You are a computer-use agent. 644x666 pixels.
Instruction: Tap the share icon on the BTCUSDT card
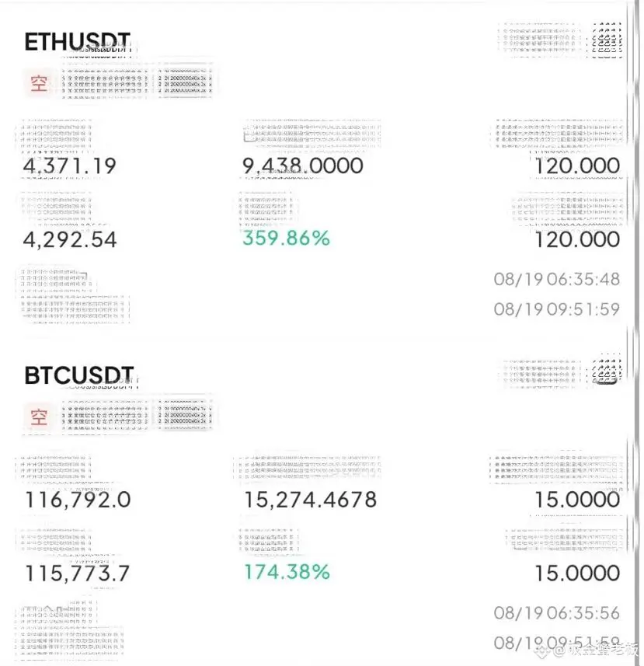coord(607,370)
